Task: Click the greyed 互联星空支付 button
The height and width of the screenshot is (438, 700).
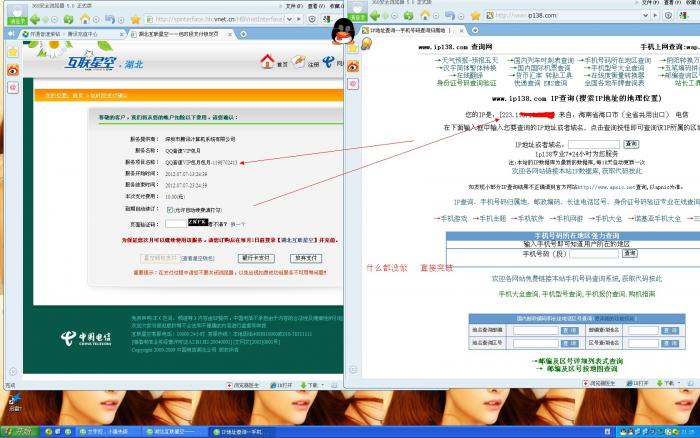Action: (x=160, y=258)
